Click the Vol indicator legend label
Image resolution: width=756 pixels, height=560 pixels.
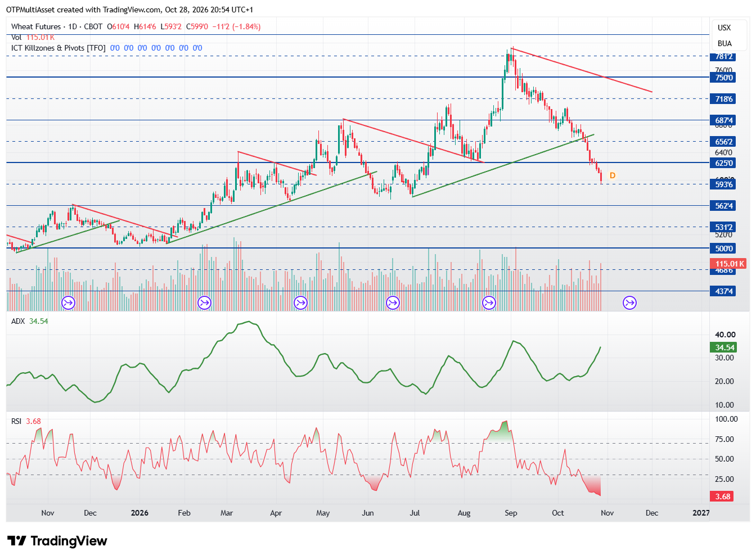tap(16, 37)
